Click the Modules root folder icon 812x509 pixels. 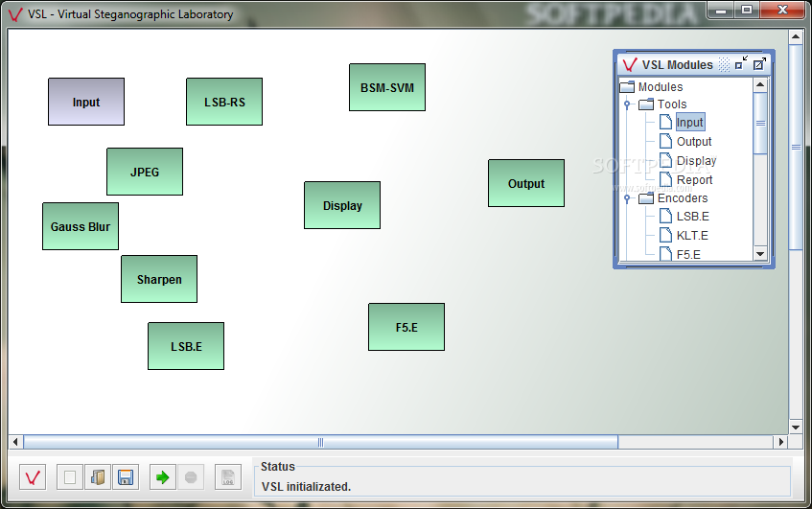coord(627,86)
